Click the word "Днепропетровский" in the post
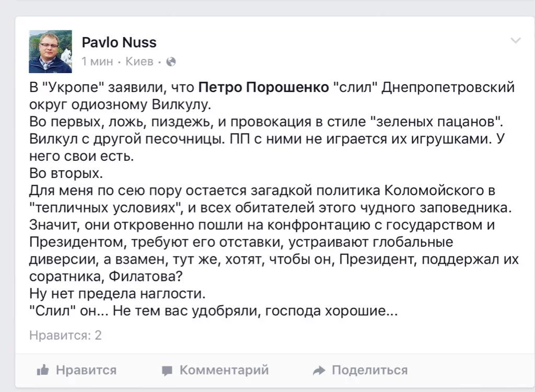535x392 pixels. click(448, 88)
